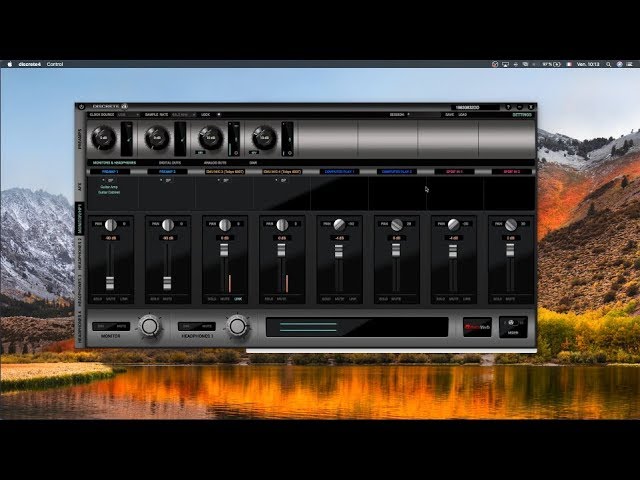Dim the Headphones 1 output
This screenshot has height=480, width=640.
[187, 327]
